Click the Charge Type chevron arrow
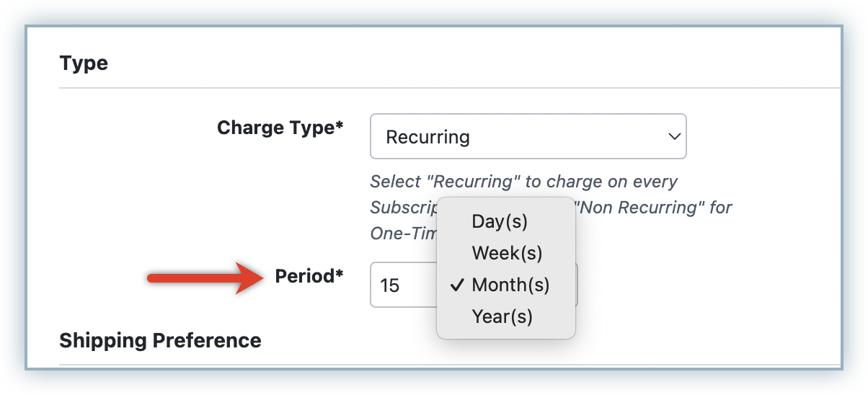 [674, 136]
